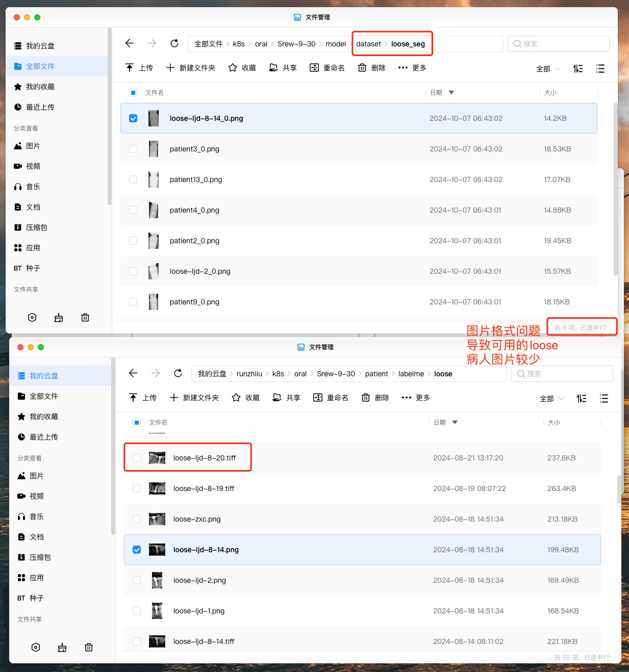Screen dimensions: 629x672
Task: Switch list view icon in top window
Action: click(600, 68)
